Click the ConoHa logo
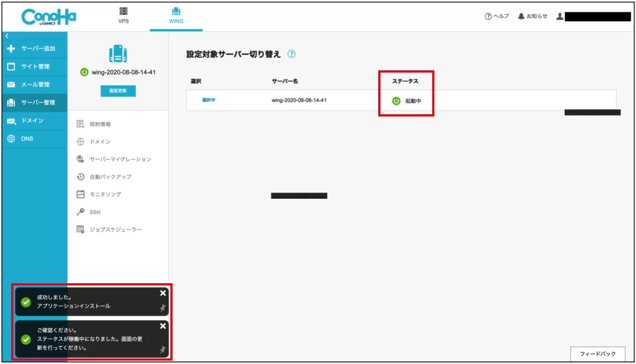Viewport: 636px width, 364px height. click(x=48, y=17)
